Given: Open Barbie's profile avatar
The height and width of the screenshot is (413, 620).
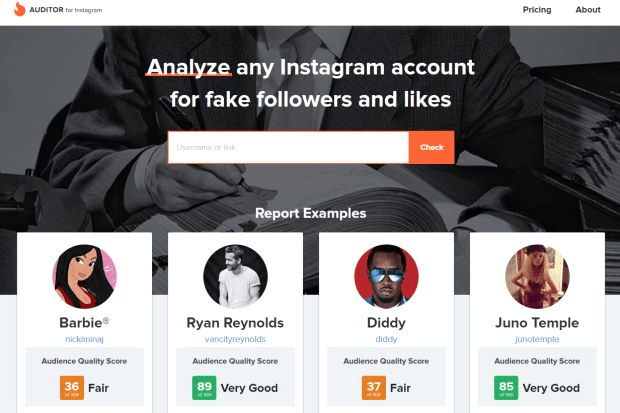Looking at the screenshot, I should [85, 277].
